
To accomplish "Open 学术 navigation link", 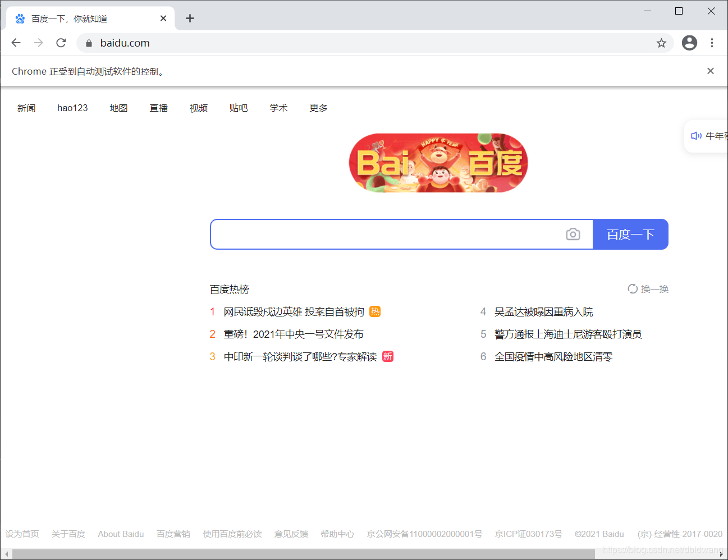I will coord(278,108).
